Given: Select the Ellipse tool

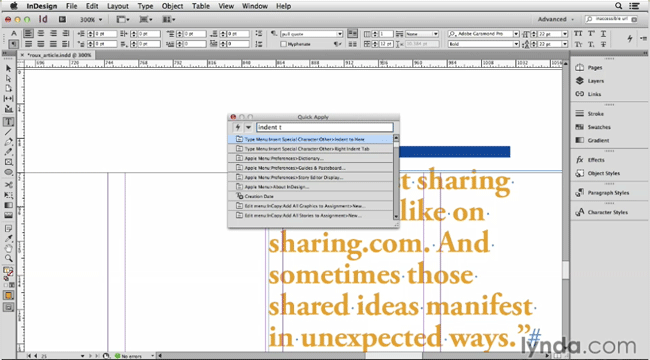Looking at the screenshot, I should pyautogui.click(x=8, y=173).
